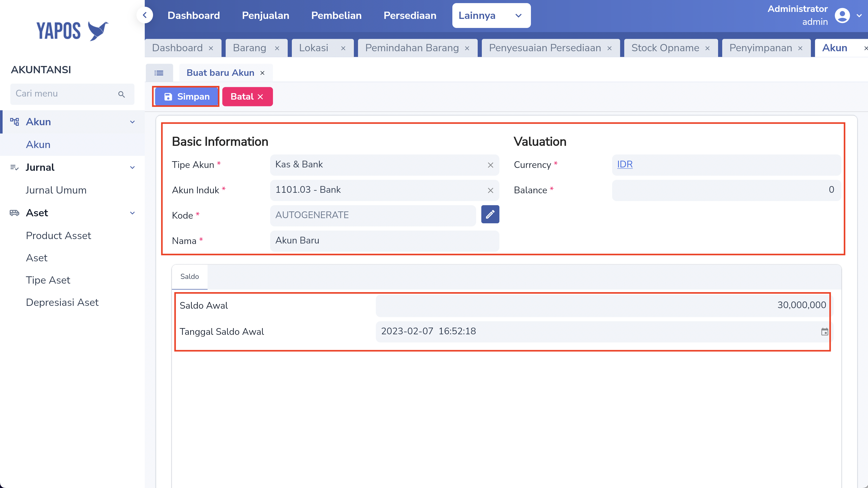This screenshot has width=868, height=488.
Task: Close the Penyimpanan tab
Action: 800,48
